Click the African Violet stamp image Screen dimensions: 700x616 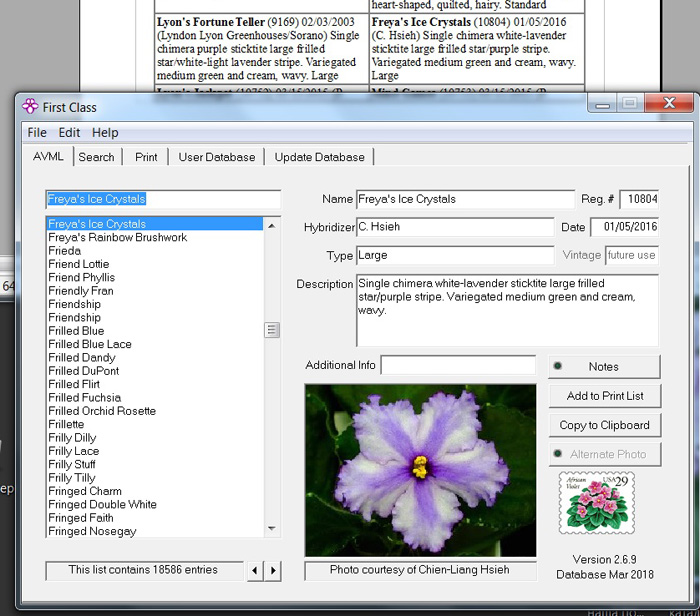(x=596, y=503)
